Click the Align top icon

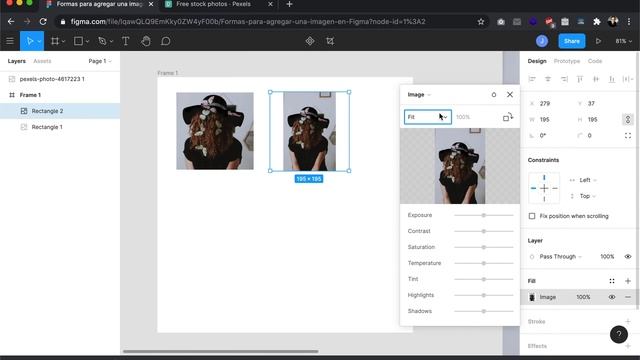point(580,79)
